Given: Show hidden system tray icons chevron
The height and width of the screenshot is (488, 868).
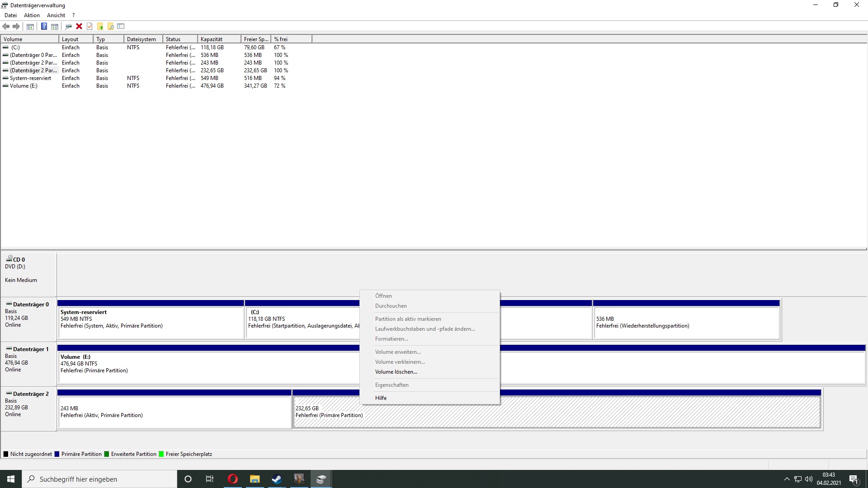Looking at the screenshot, I should pyautogui.click(x=787, y=479).
